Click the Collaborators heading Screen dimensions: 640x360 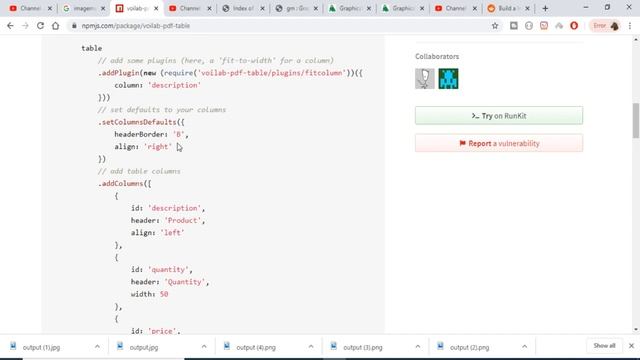[437, 56]
